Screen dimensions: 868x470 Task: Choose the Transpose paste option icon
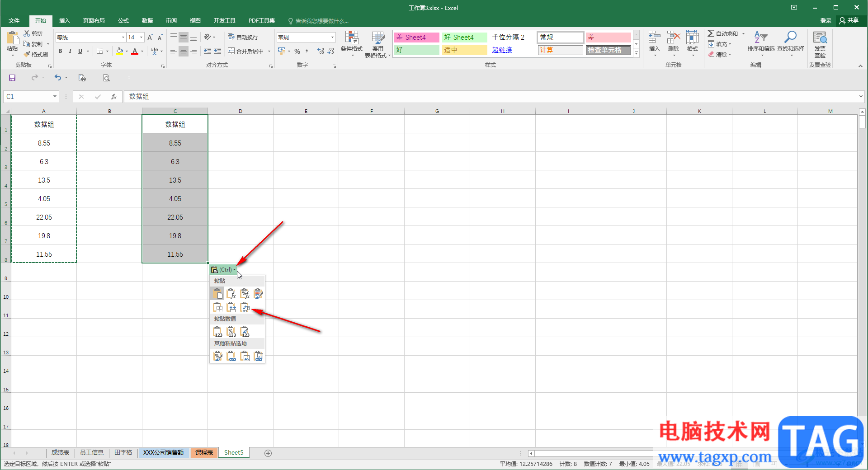pos(245,308)
